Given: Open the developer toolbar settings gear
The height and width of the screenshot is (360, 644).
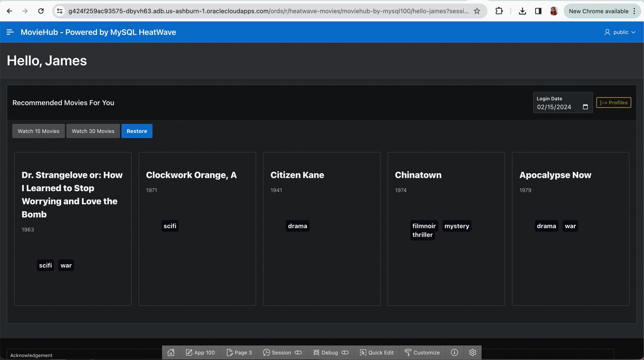Looking at the screenshot, I should click(x=473, y=352).
